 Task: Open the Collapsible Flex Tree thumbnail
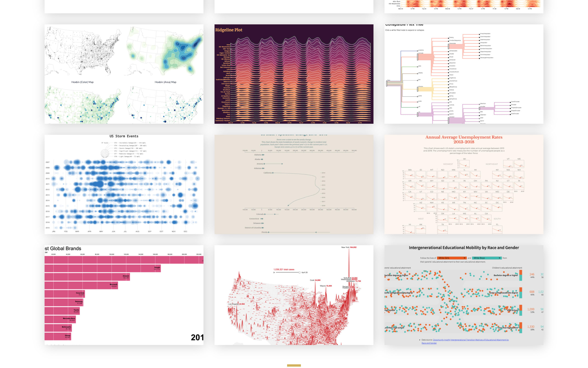point(464,74)
